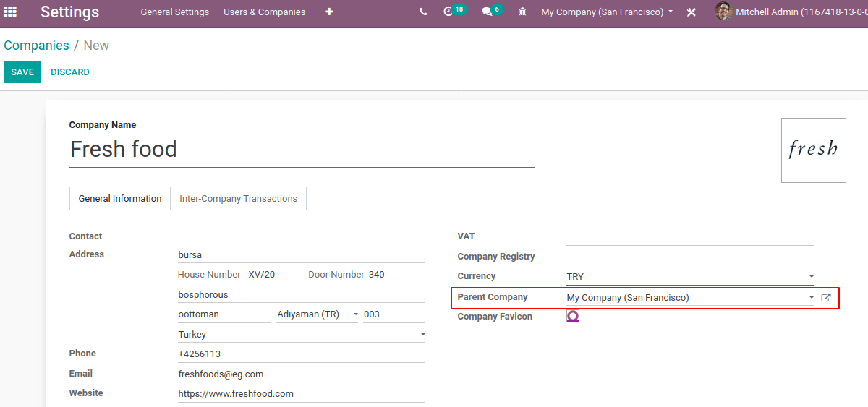Click the phone call icon
The width and height of the screenshot is (868, 407).
[x=423, y=12]
